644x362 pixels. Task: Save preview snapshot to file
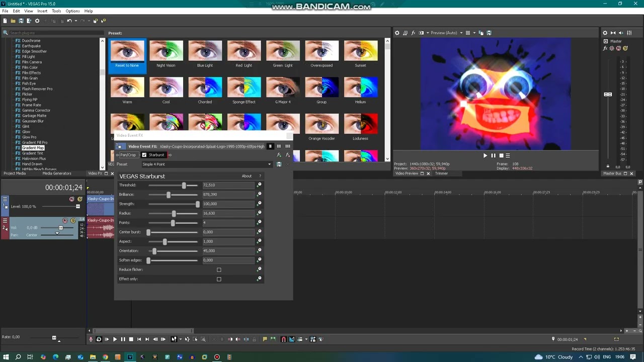click(x=489, y=33)
